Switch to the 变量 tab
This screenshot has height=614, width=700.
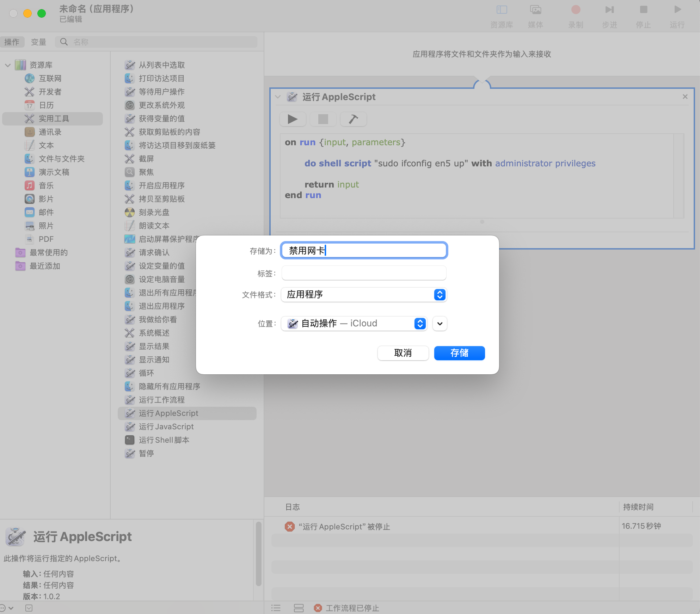pos(38,42)
